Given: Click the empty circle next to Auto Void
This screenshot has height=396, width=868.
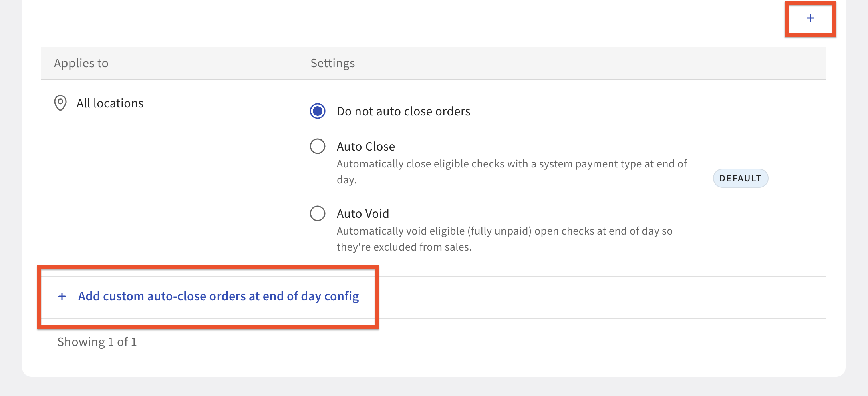Looking at the screenshot, I should 318,213.
